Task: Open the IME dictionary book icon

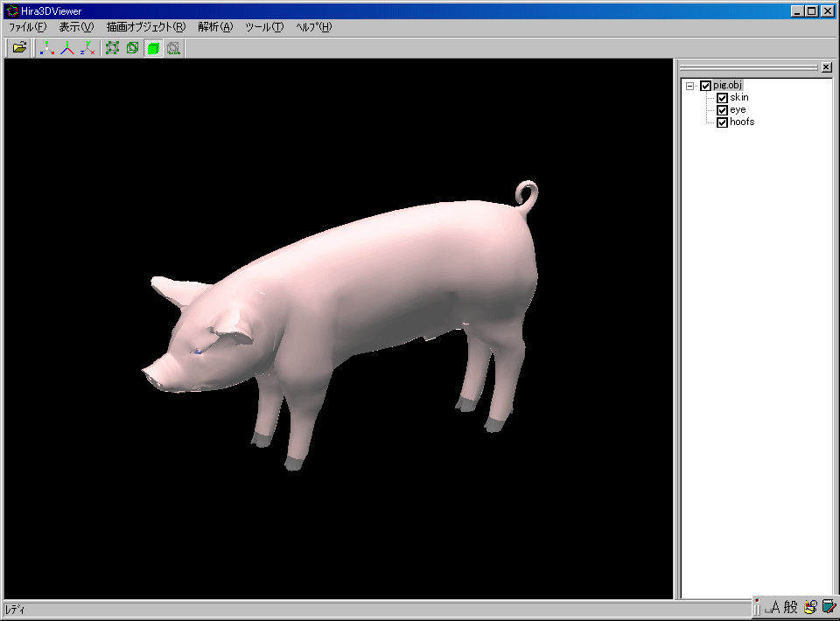Action: [829, 607]
